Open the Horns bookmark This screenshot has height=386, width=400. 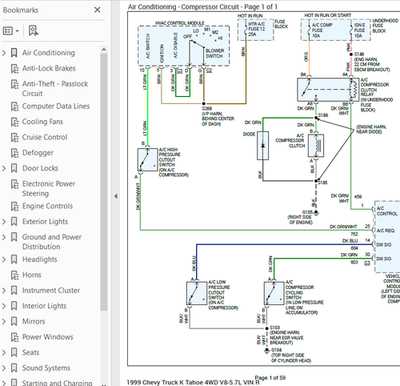32,275
